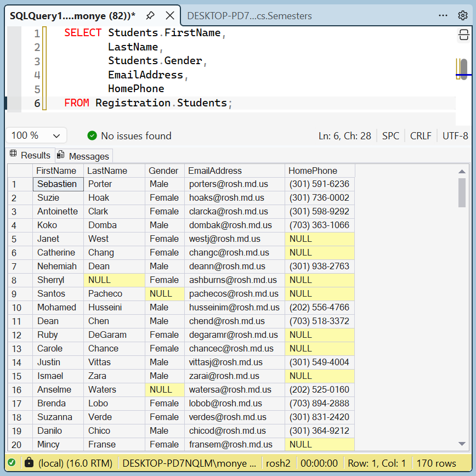This screenshot has height=476, width=476.
Task: Click the EmailAddress column header
Action: coord(234,171)
